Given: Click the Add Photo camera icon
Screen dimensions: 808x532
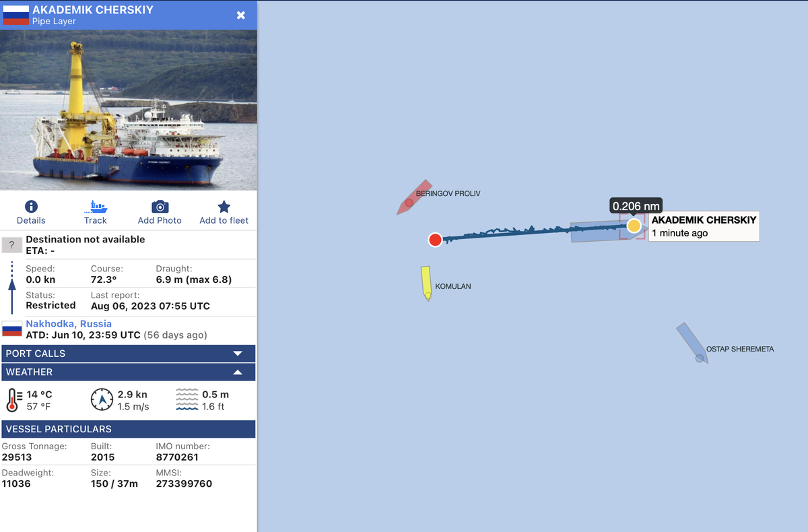Looking at the screenshot, I should point(160,207).
